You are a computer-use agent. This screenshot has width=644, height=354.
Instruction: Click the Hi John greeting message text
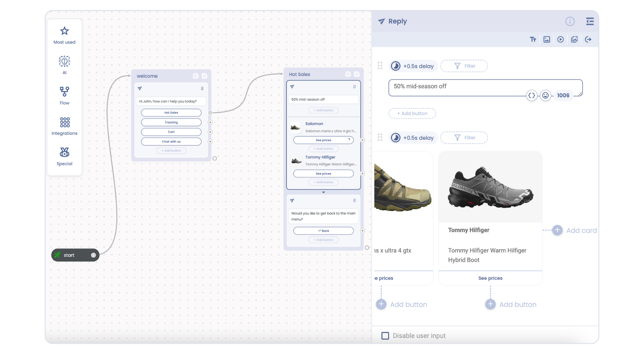[168, 101]
